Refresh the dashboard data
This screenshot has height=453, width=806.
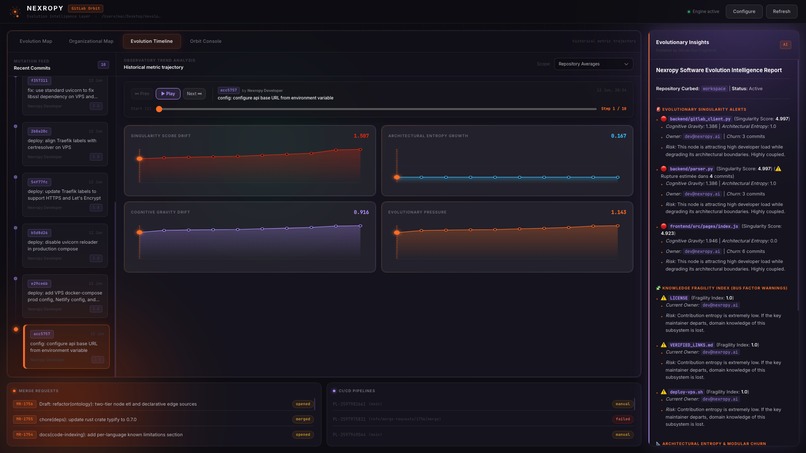pyautogui.click(x=781, y=11)
